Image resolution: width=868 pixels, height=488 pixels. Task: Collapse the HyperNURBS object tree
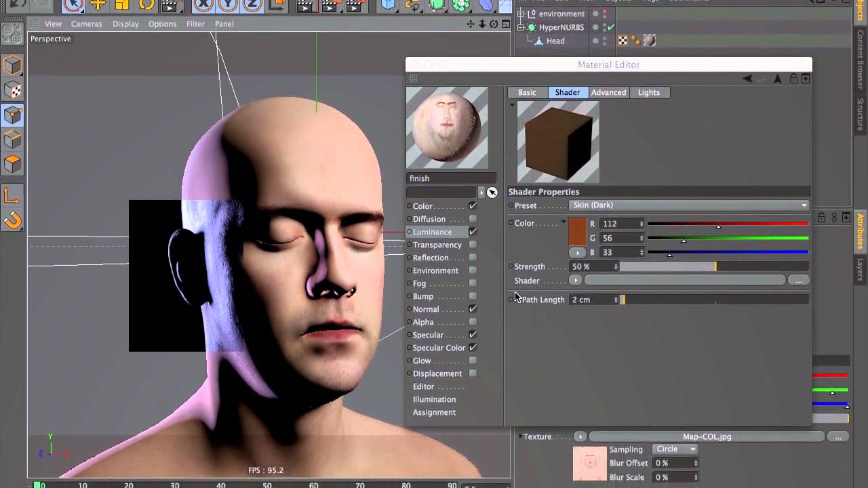521,28
